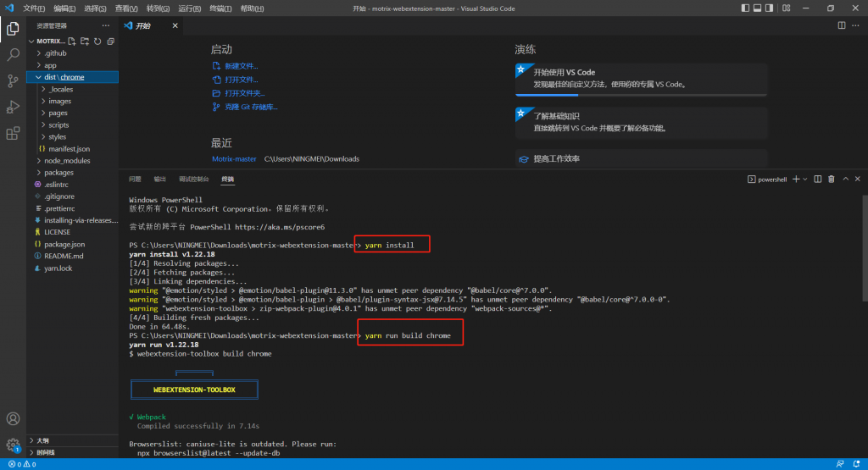
Task: Open notifications bell in status bar
Action: coord(856,464)
